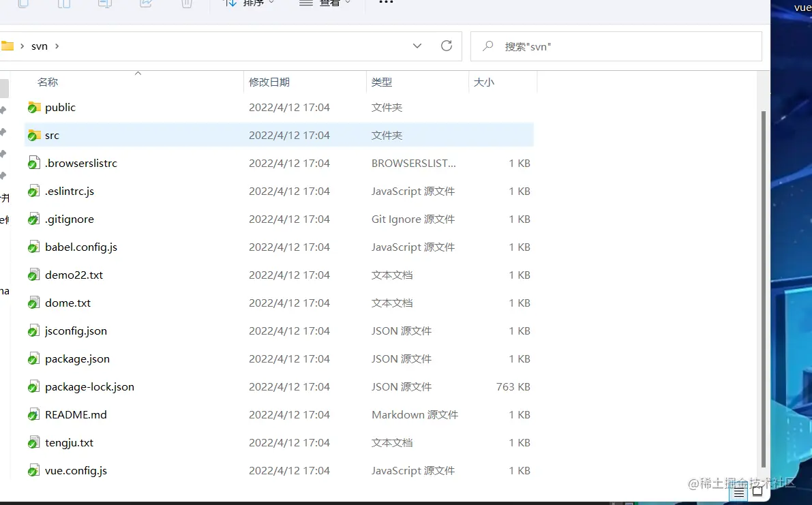Click the date cell of README.md
Viewport: 812px width, 505px height.
(x=290, y=414)
